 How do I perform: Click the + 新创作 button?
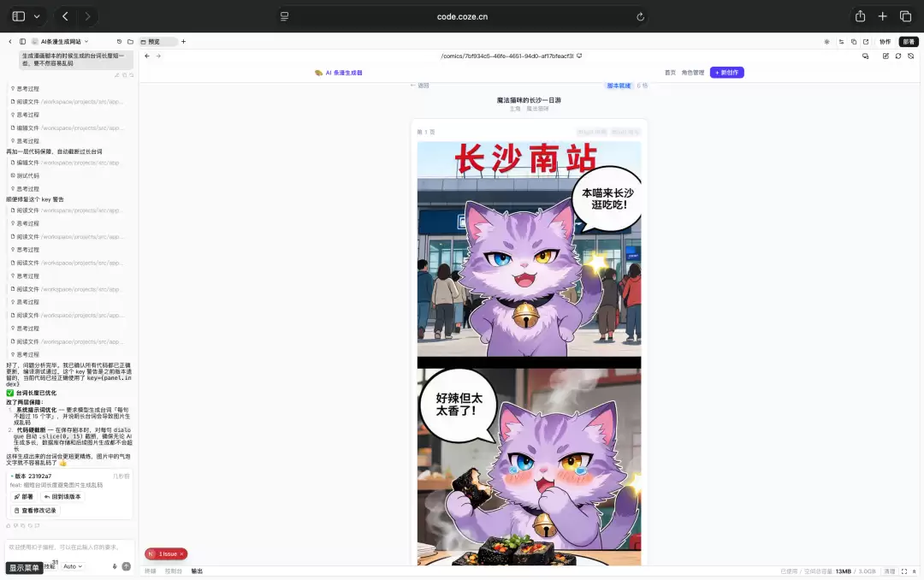726,73
